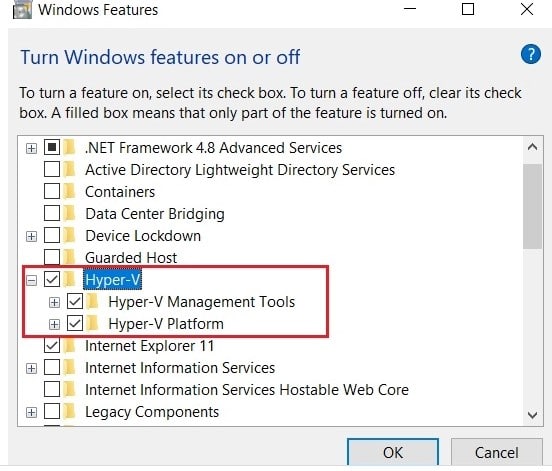Click the Containers folder icon
The height and width of the screenshot is (471, 552).
pos(70,191)
